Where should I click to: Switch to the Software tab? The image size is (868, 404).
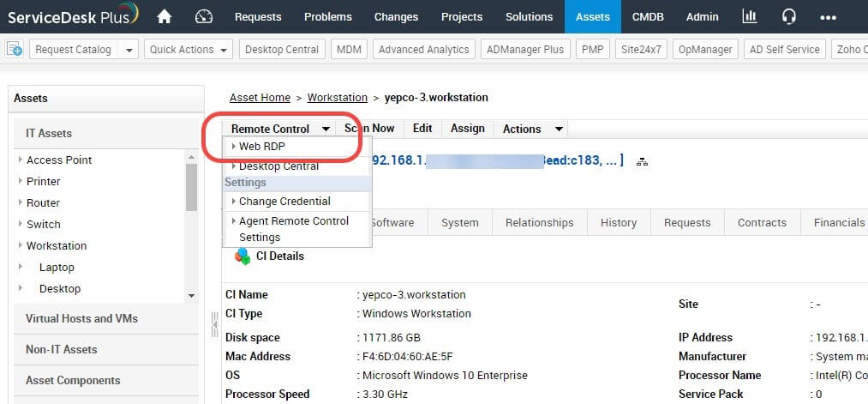pos(392,222)
